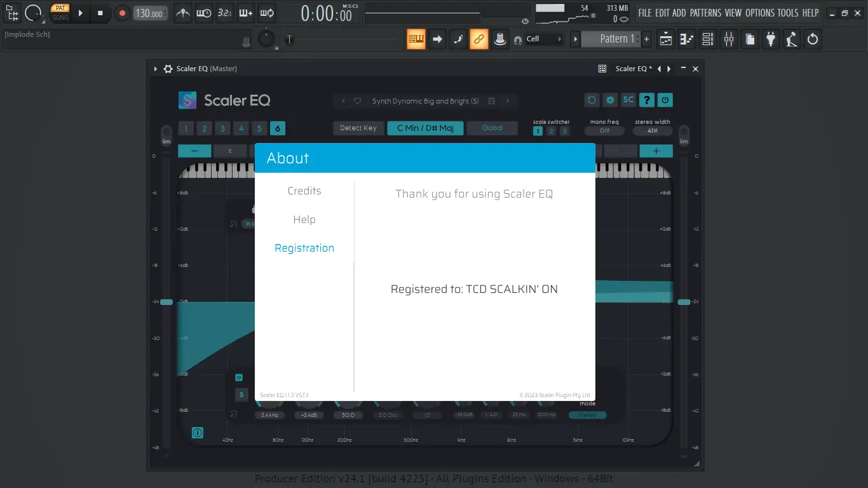
Task: Favorite the preset with the heart icon
Action: point(358,100)
